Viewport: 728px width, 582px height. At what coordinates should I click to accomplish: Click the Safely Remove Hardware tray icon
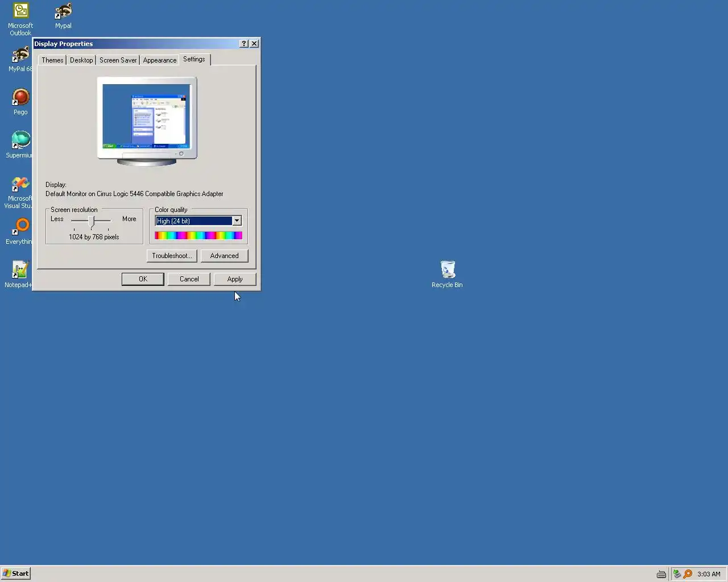[x=677, y=574]
